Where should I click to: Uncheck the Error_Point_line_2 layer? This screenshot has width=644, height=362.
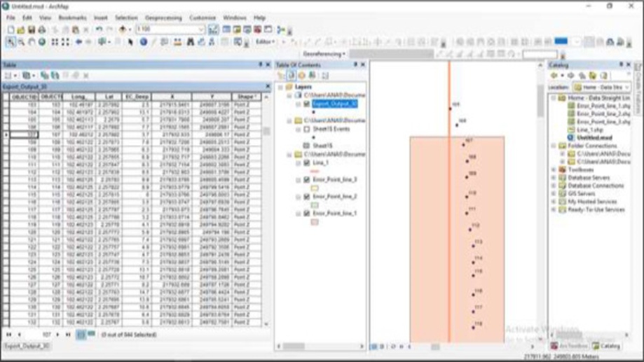point(306,197)
